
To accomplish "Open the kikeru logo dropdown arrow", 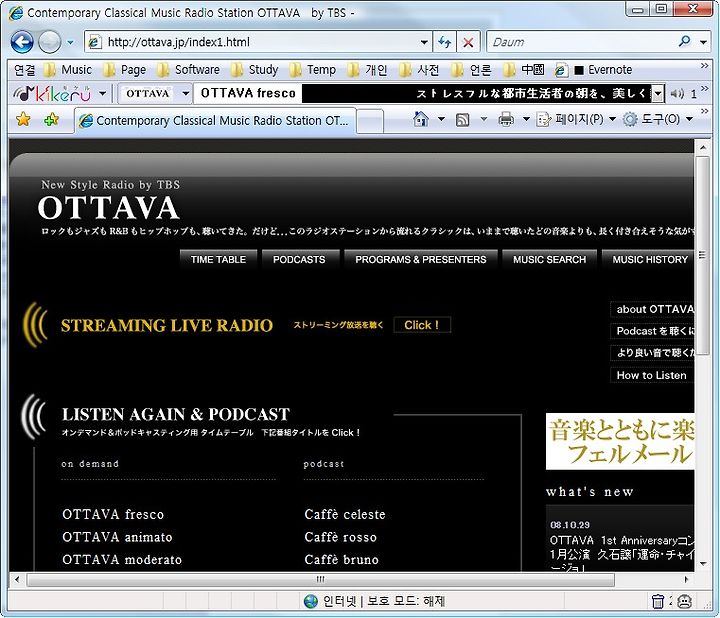I will (x=103, y=94).
